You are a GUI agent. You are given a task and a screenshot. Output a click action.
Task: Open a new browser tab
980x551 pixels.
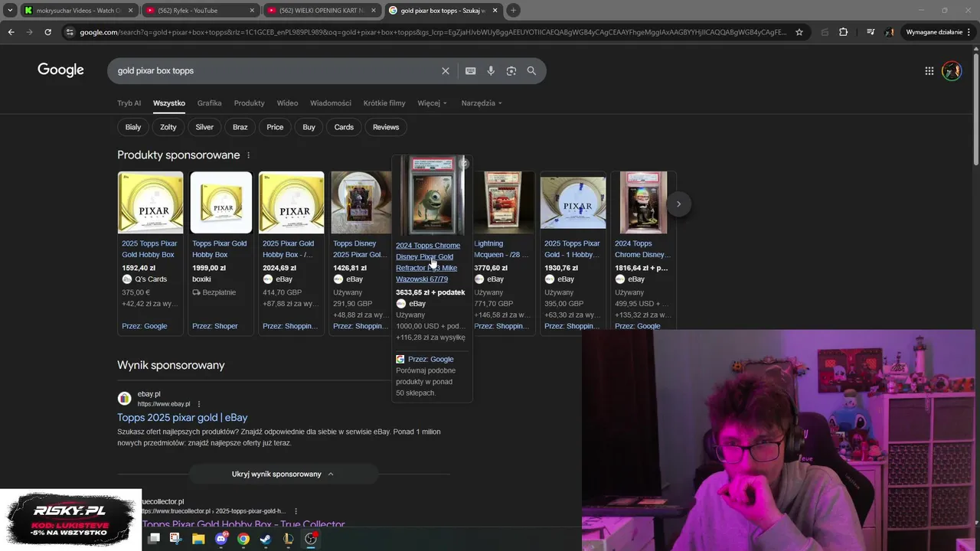click(x=513, y=10)
